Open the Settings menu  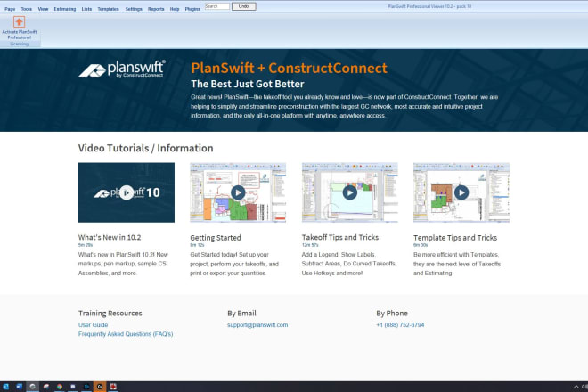(x=134, y=9)
